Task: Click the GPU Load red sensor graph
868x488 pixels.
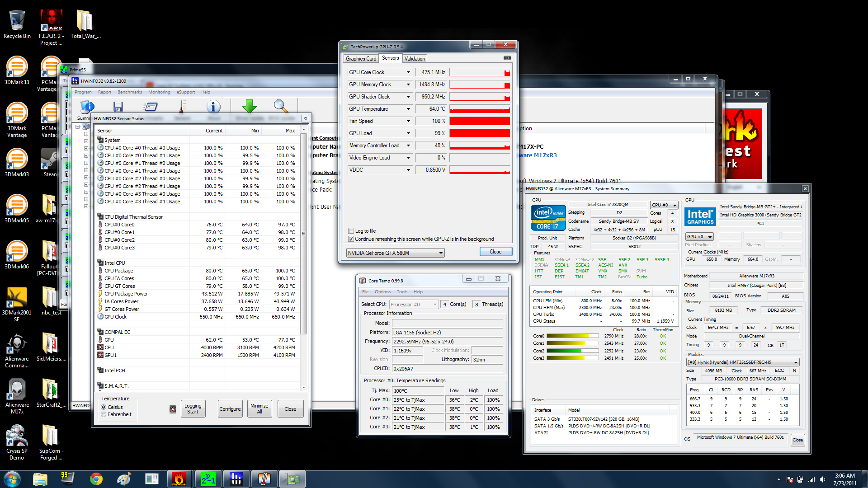Action: 480,133
